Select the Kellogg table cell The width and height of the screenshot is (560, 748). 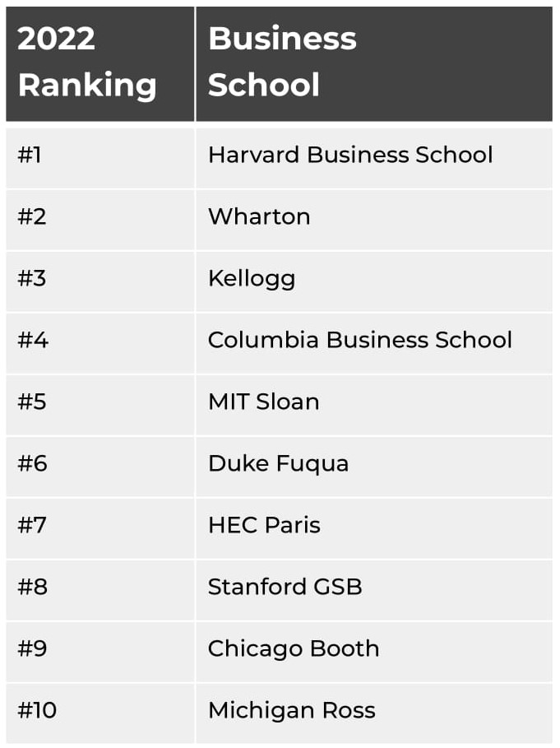(x=252, y=278)
